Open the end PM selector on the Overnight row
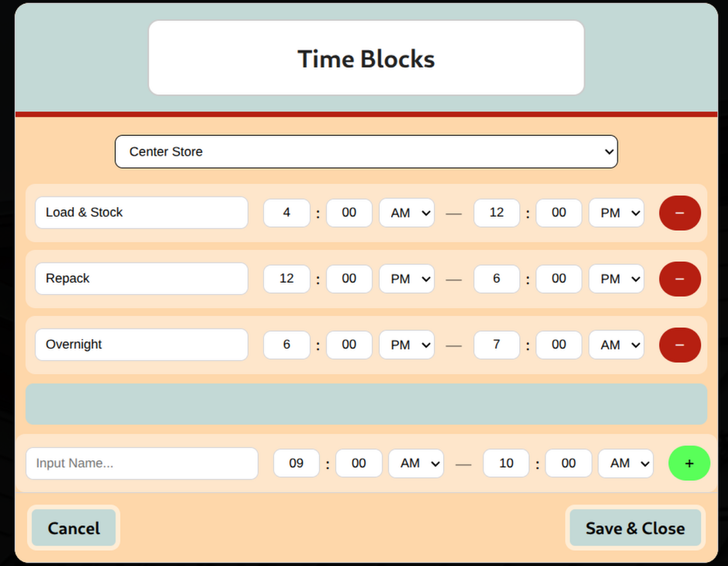Screen dimensions: 728x566 616,345
